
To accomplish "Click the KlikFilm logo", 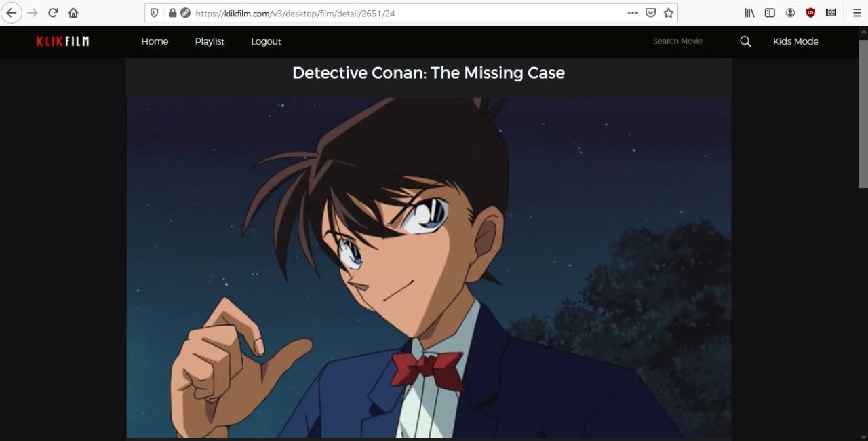I will pos(62,41).
